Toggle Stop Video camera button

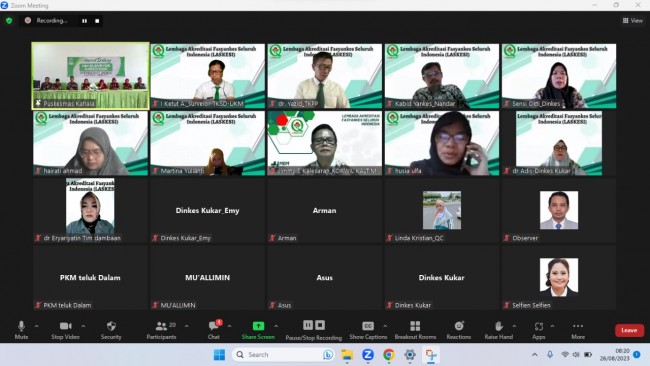65,330
